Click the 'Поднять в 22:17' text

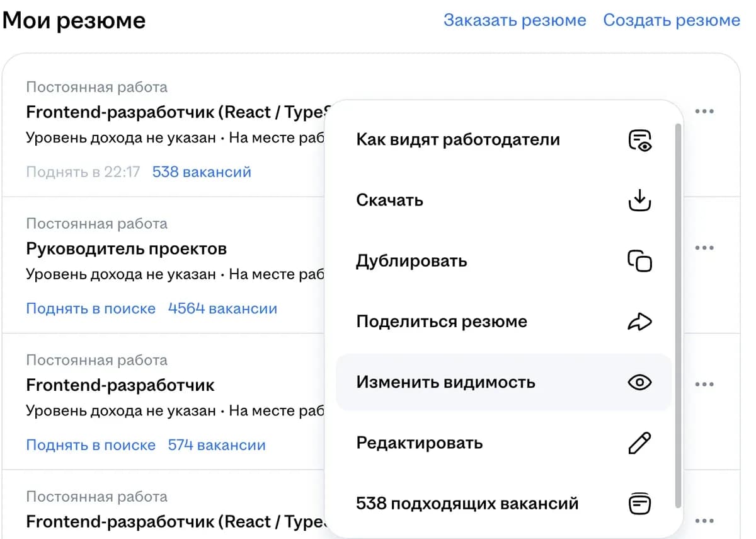(x=83, y=171)
